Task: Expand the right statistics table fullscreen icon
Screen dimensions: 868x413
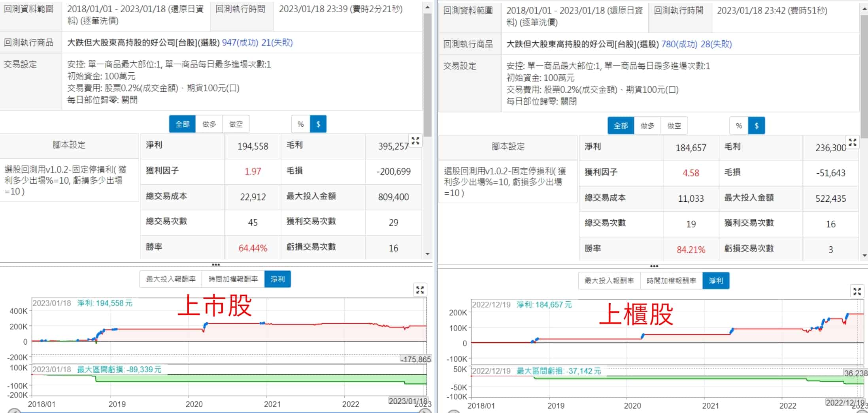Action: pos(853,143)
